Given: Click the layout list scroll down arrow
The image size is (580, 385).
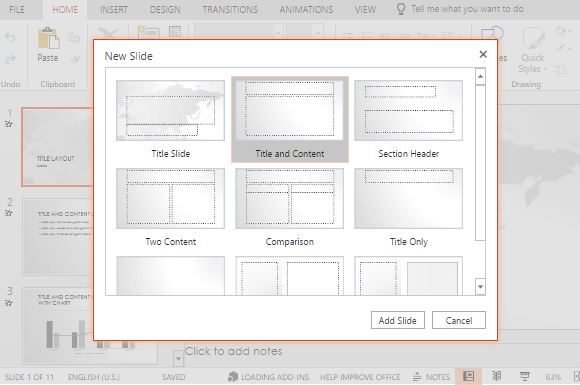Looking at the screenshot, I should point(480,287).
